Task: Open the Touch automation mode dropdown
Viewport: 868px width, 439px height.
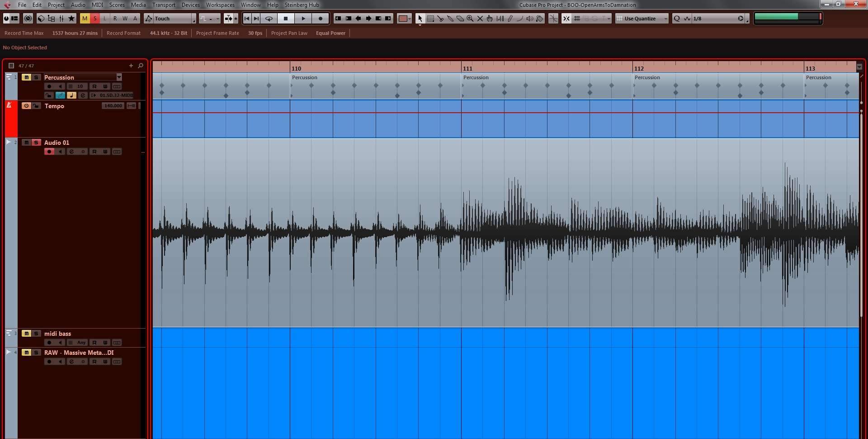Action: [x=193, y=19]
